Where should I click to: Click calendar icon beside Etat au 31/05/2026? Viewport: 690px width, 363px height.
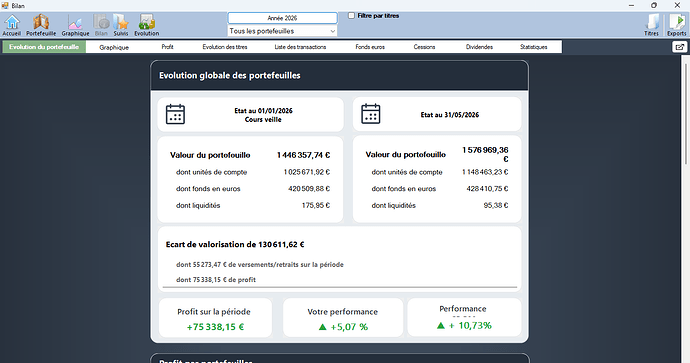coord(371,114)
